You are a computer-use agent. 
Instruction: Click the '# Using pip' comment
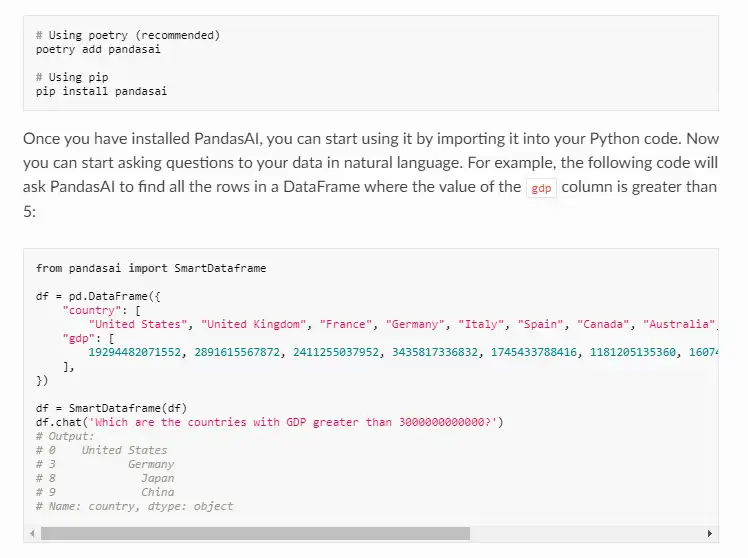pyautogui.click(x=72, y=77)
